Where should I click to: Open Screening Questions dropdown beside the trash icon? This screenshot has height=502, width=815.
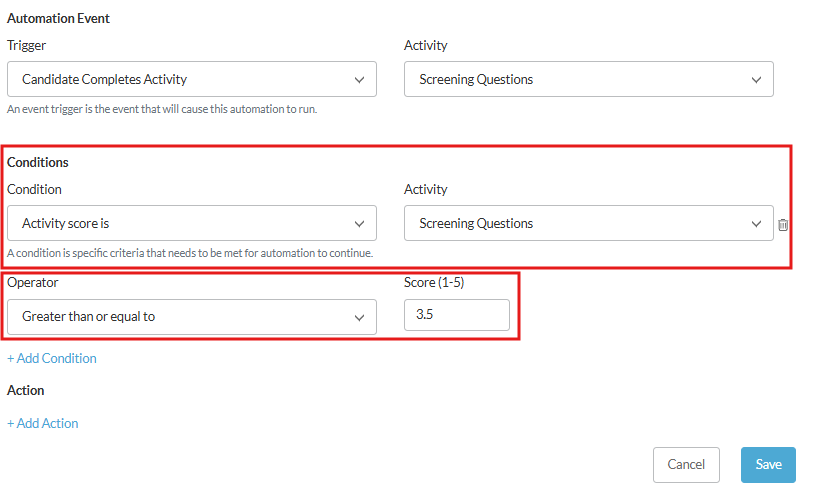click(x=589, y=223)
